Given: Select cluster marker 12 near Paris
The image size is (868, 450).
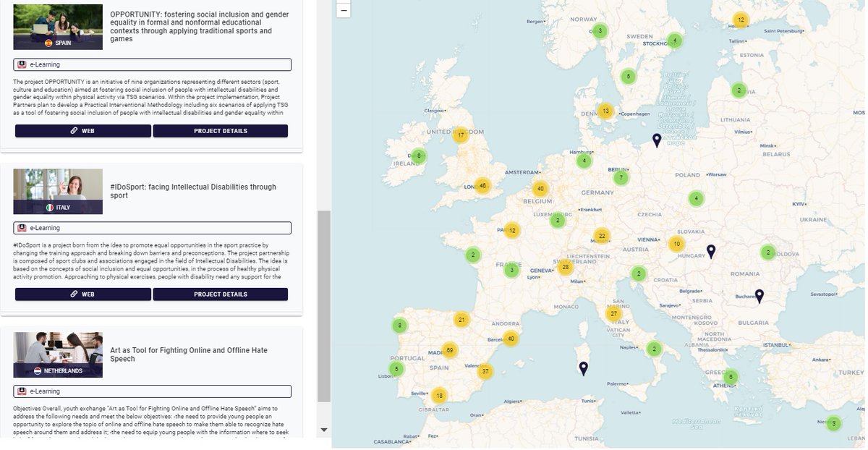Looking at the screenshot, I should [x=512, y=231].
